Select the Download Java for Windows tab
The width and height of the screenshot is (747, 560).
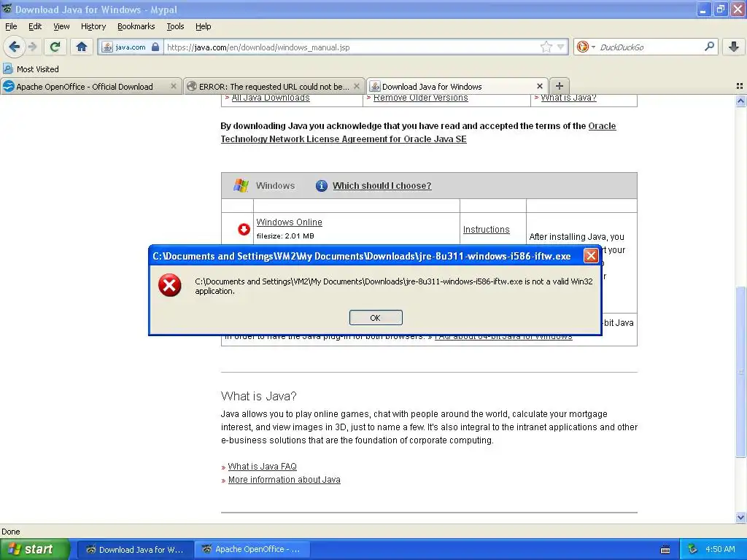tap(457, 86)
